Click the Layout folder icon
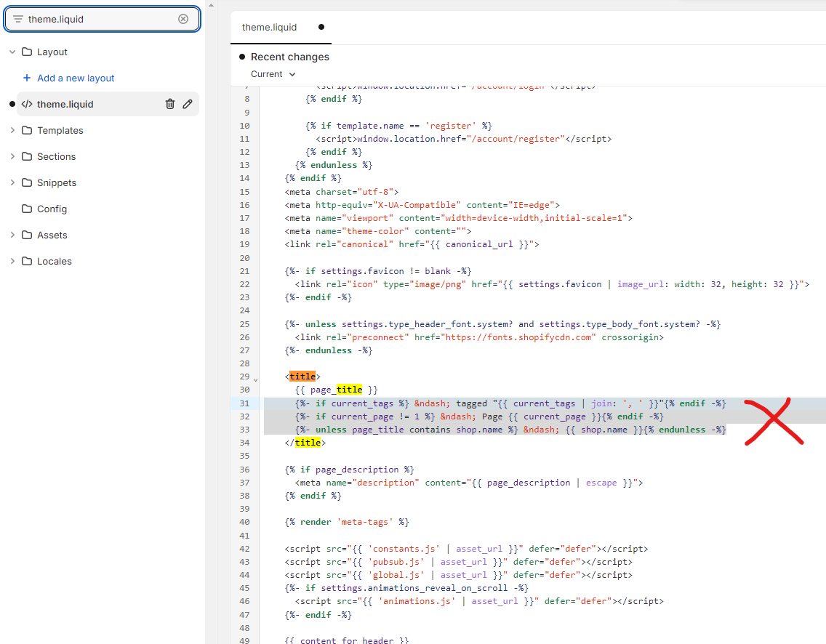 click(x=27, y=52)
